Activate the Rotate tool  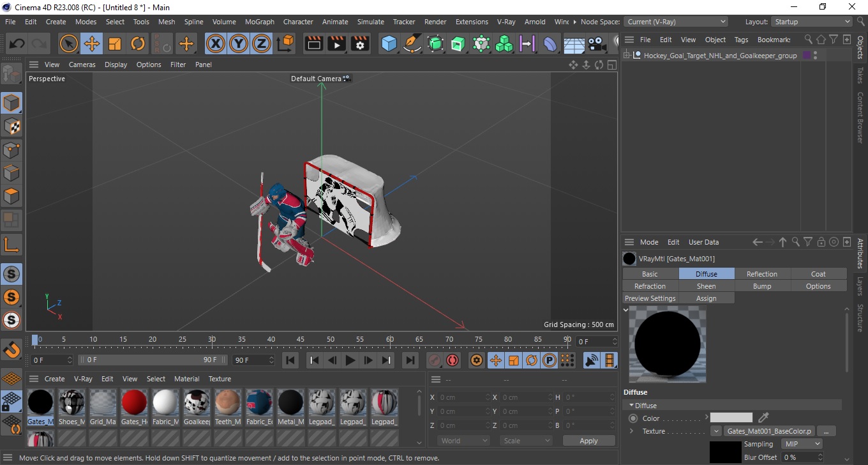[138, 43]
